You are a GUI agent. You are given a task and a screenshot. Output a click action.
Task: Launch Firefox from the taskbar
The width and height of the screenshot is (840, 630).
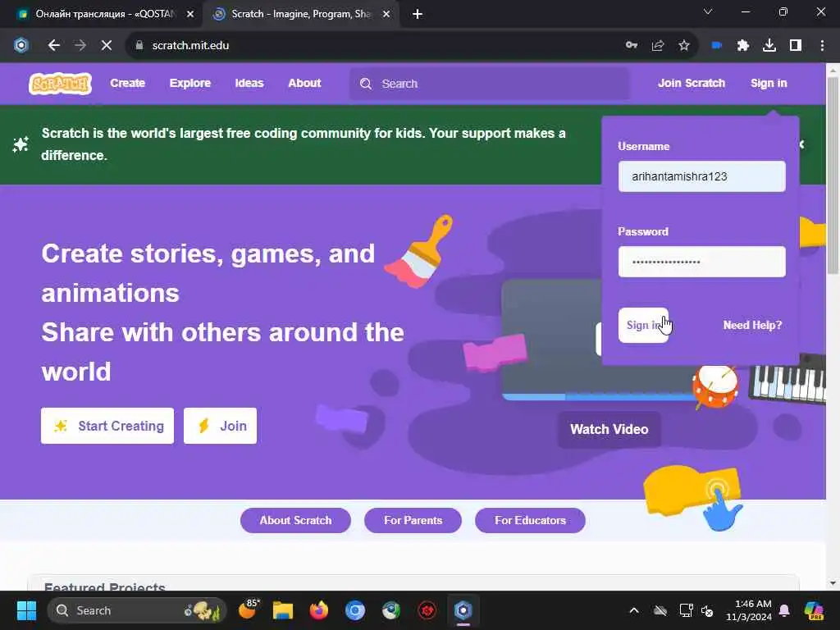[x=319, y=610]
